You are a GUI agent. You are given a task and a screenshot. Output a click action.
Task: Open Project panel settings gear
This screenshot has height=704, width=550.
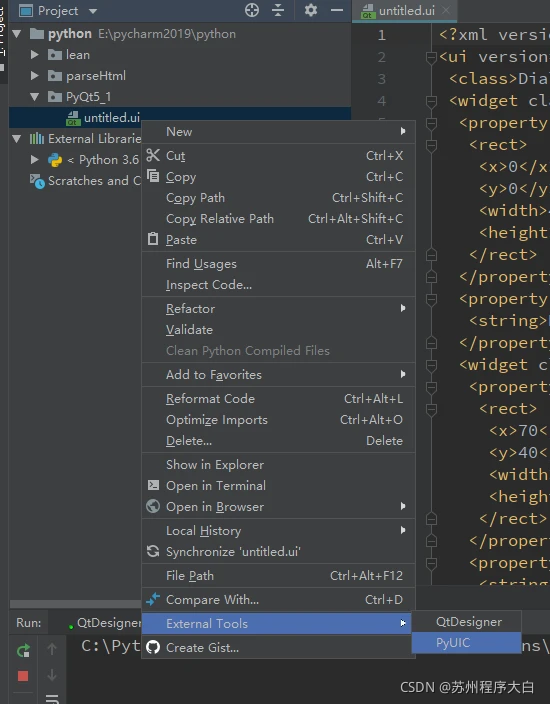pyautogui.click(x=311, y=10)
